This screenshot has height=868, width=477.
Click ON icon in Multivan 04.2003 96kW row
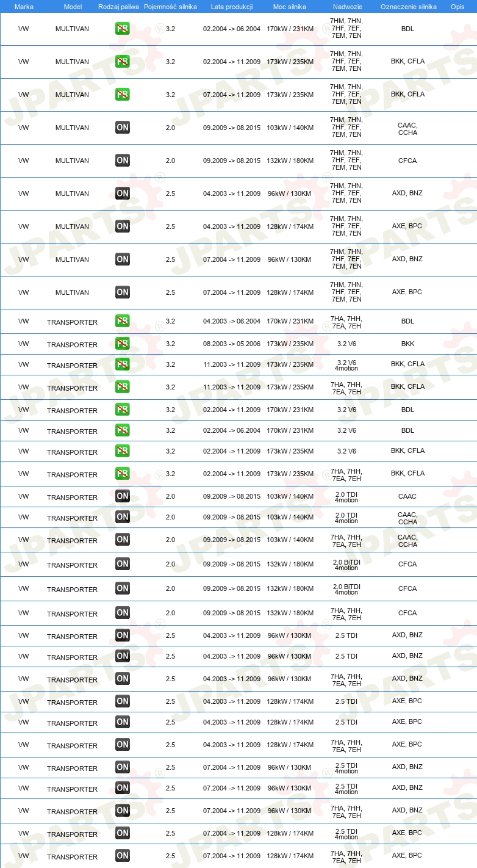point(123,193)
